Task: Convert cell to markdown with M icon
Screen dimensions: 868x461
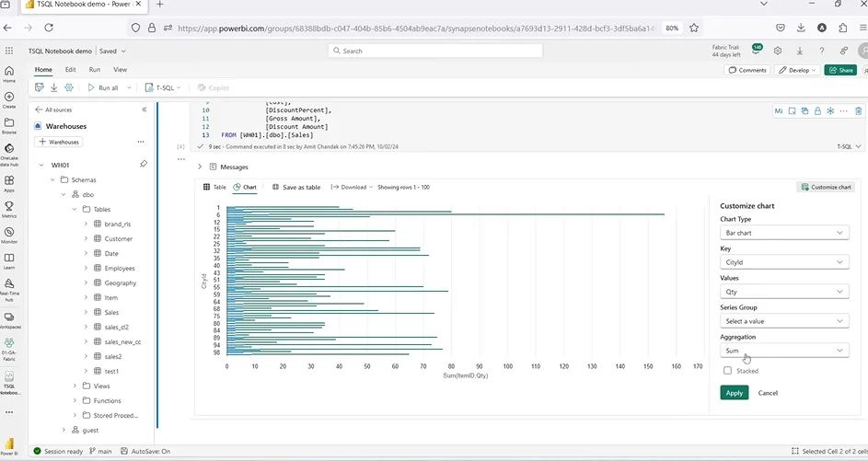Action: point(779,110)
